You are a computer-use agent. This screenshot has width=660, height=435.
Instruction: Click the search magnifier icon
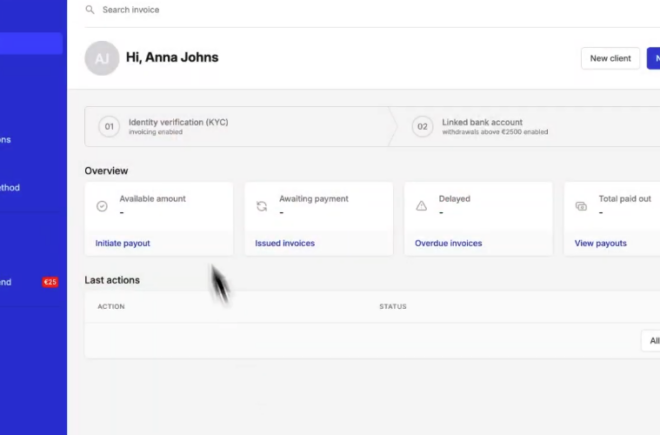click(90, 10)
